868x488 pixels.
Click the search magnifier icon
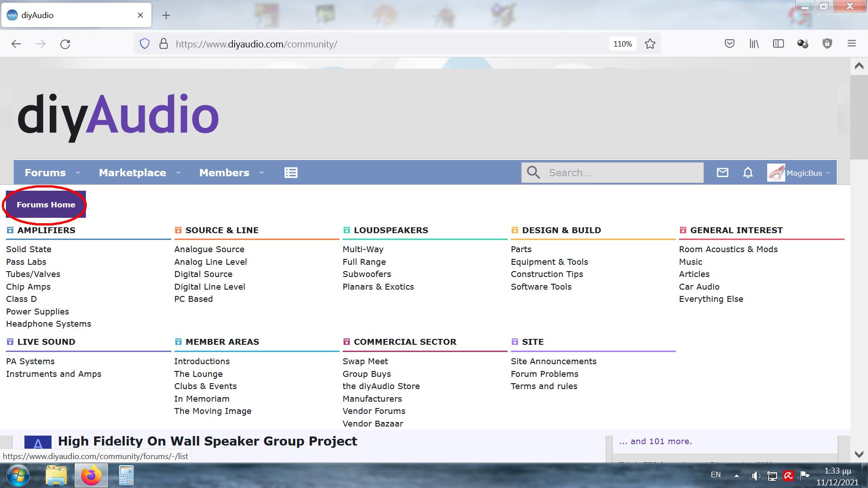click(533, 173)
